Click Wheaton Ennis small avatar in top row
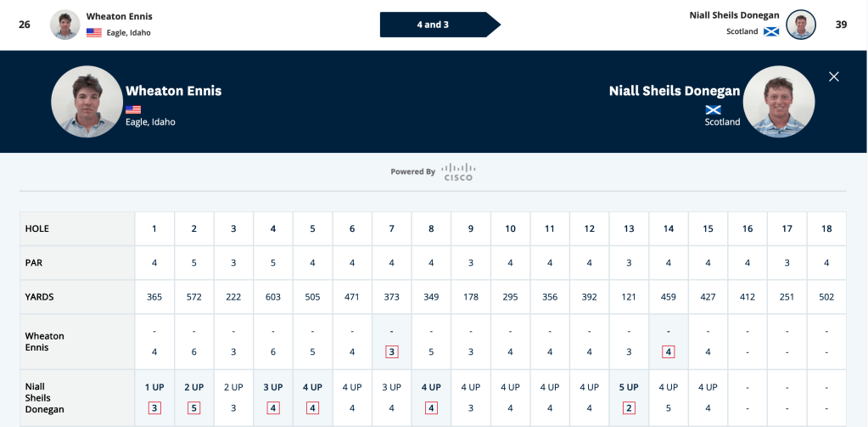This screenshot has width=868, height=427. tap(65, 25)
